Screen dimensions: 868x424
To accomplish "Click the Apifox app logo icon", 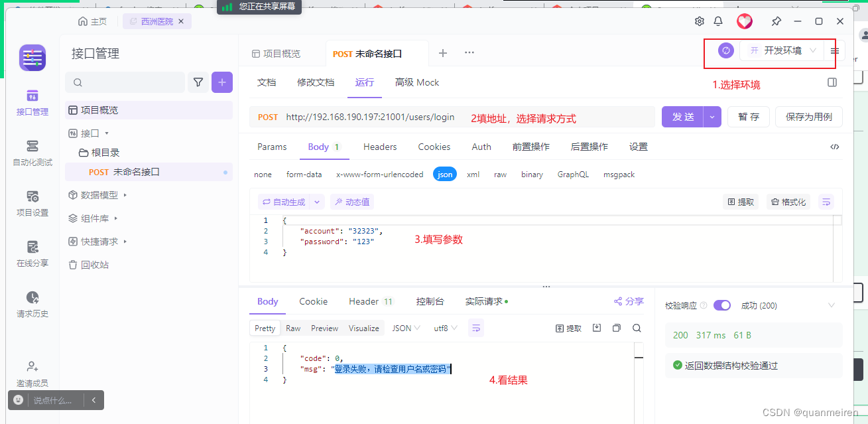I will [x=32, y=58].
